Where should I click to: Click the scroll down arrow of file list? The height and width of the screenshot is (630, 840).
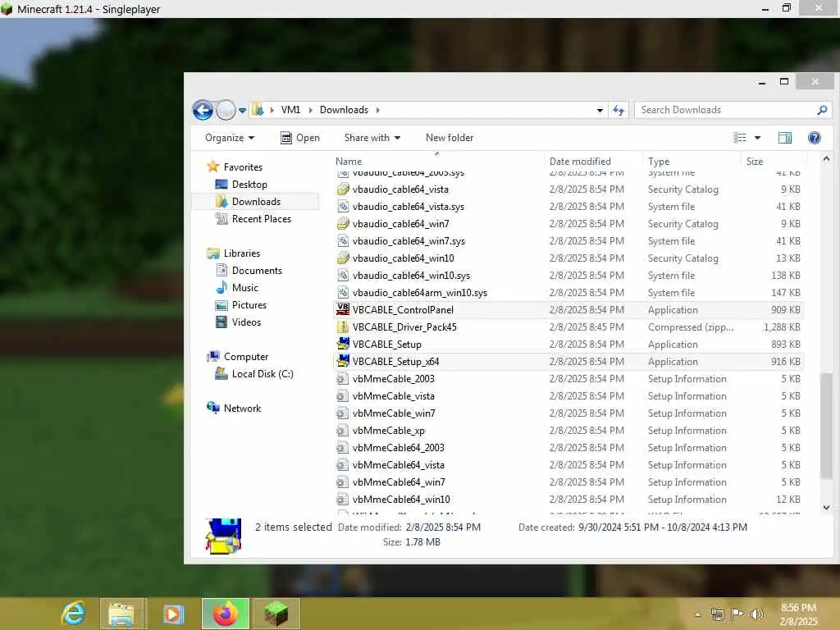pos(825,507)
